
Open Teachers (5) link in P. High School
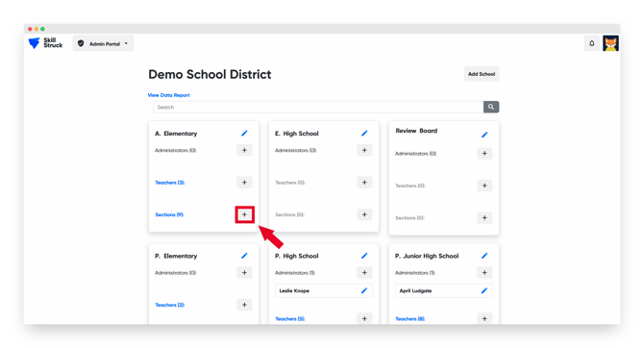pos(290,319)
